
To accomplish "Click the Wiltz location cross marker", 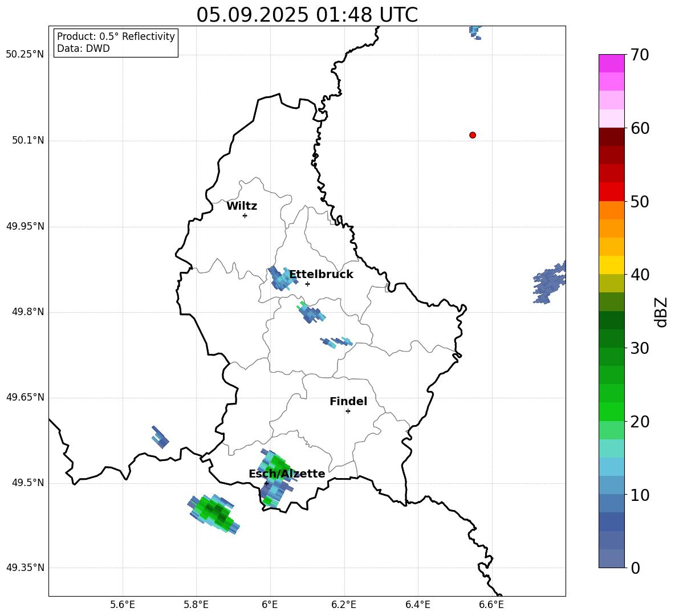I will click(245, 216).
